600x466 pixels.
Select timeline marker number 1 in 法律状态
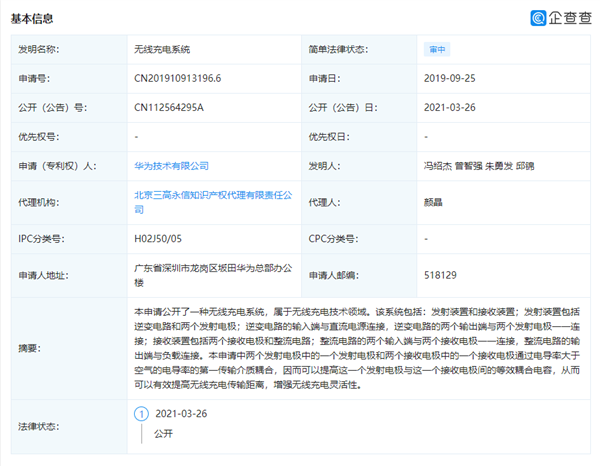[x=142, y=413]
